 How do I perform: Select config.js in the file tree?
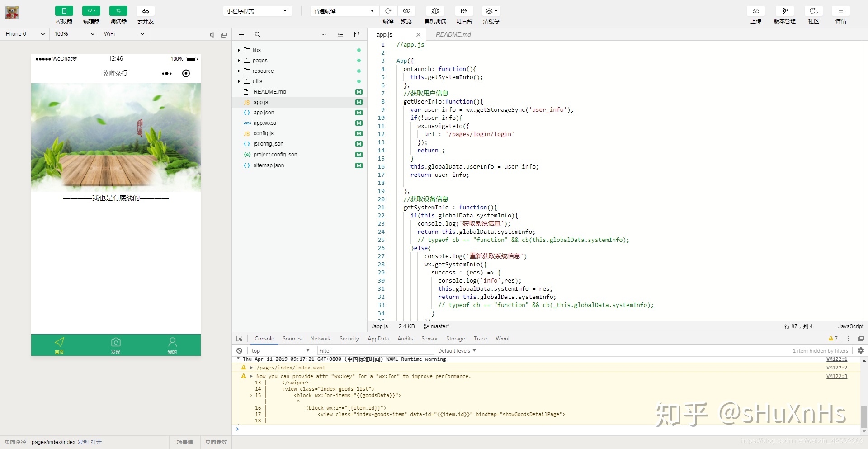tap(299, 133)
